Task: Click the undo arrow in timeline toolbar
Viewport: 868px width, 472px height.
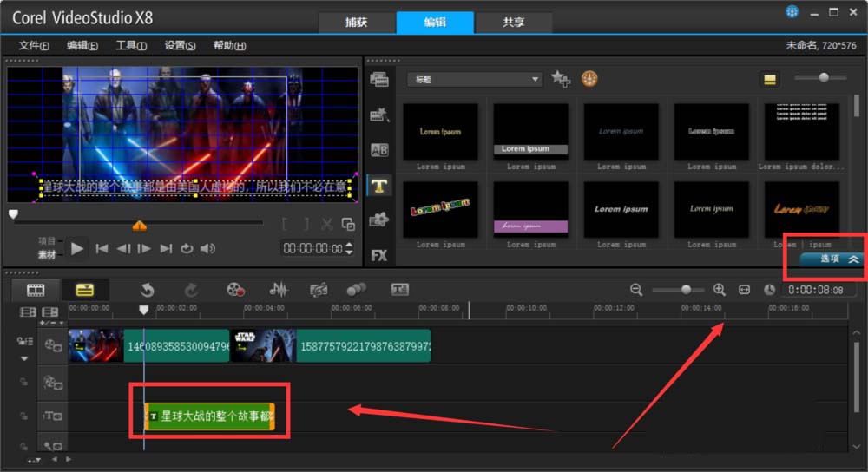Action: (x=148, y=290)
